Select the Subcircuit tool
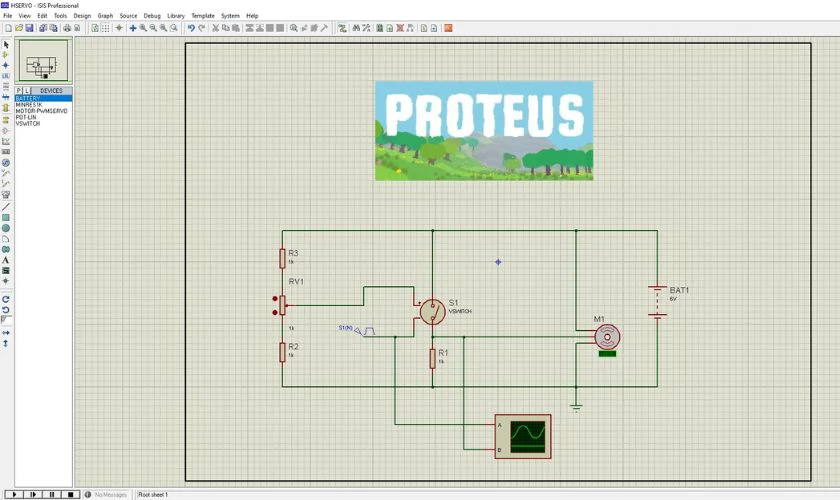 (x=6, y=108)
